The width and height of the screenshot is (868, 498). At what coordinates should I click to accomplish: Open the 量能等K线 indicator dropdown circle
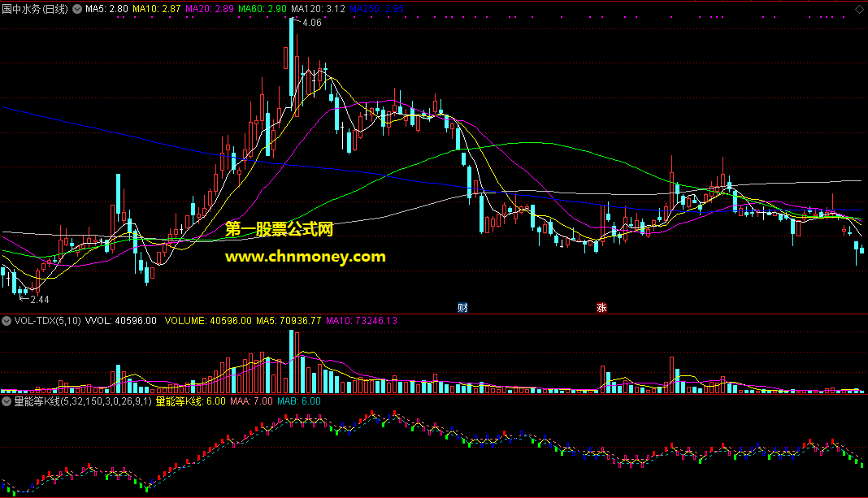(x=7, y=401)
